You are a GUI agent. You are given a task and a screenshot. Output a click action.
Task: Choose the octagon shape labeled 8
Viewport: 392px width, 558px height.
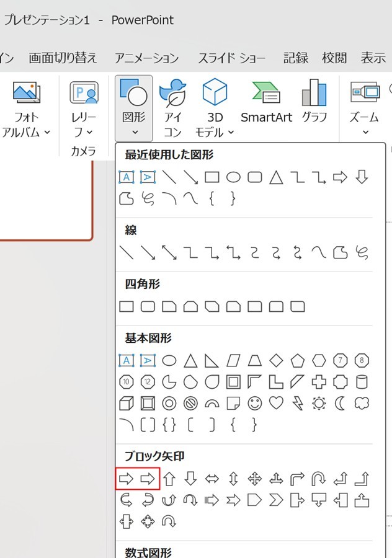362,361
